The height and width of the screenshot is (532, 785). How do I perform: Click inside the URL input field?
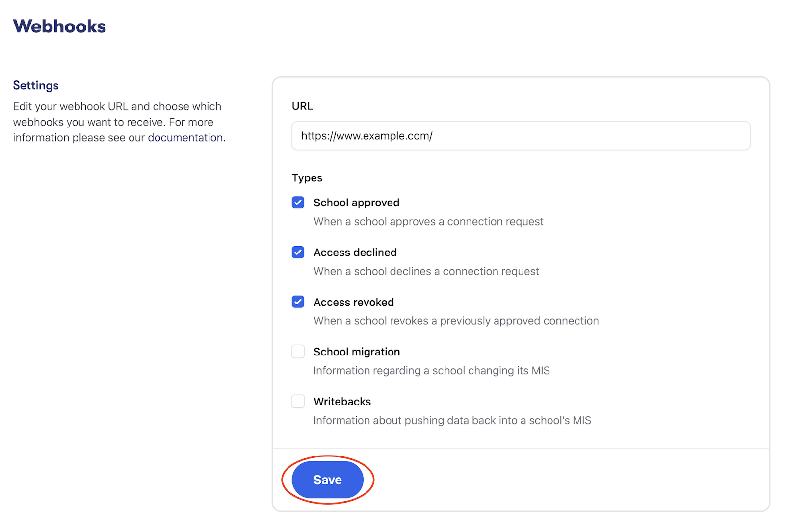pyautogui.click(x=520, y=135)
